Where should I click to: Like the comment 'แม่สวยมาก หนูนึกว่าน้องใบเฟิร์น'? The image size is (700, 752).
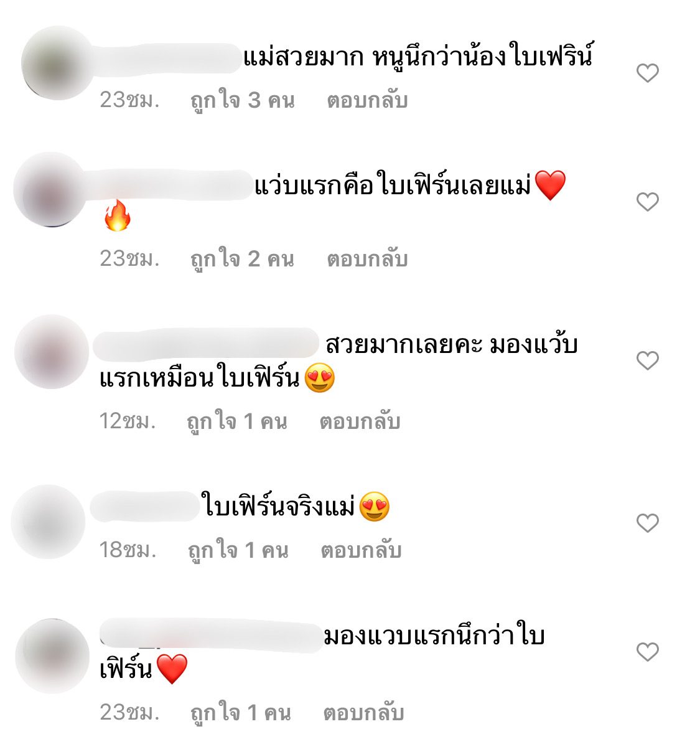[648, 73]
